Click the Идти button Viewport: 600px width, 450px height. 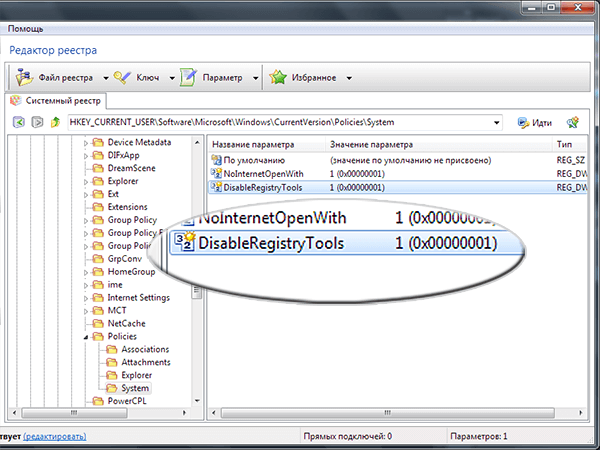coord(535,122)
